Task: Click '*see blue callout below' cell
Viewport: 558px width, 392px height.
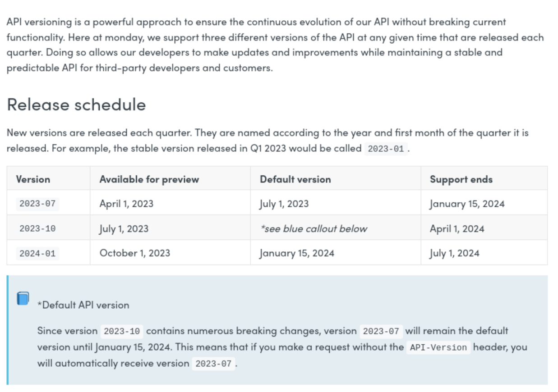Action: point(314,228)
